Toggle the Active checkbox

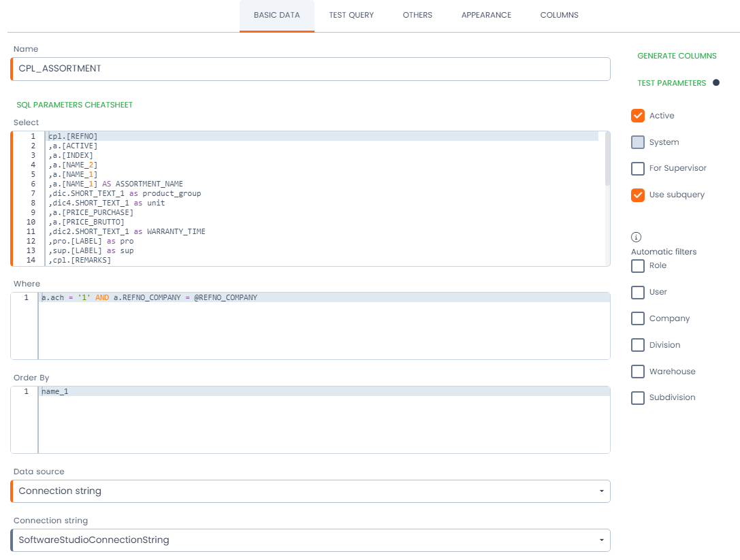pyautogui.click(x=638, y=116)
